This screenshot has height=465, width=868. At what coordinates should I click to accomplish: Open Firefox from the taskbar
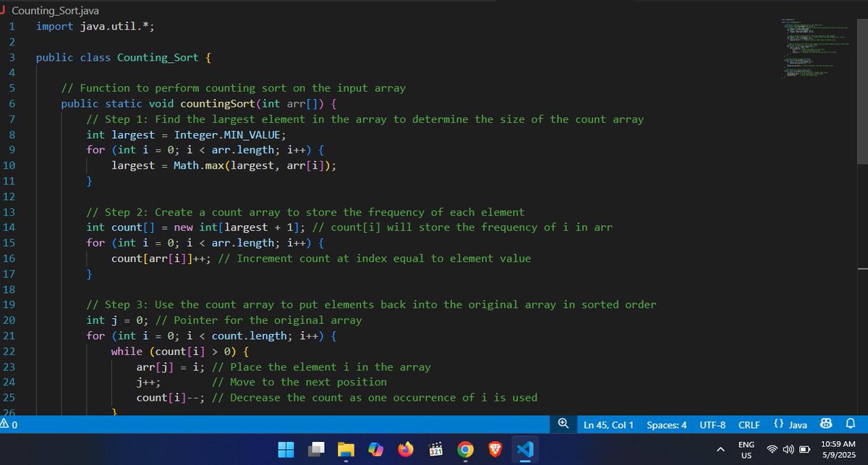coord(406,449)
